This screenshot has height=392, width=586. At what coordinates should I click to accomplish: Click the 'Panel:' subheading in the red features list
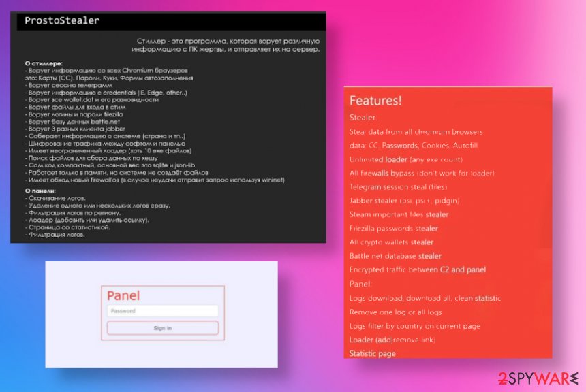point(360,284)
